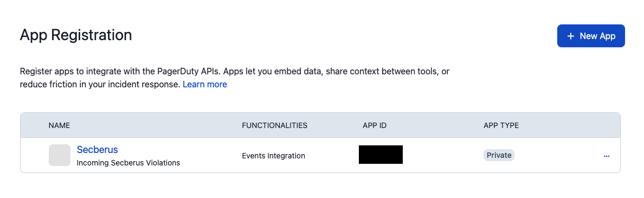644x198 pixels.
Task: Select the Events Integration functionality text
Action: 274,156
